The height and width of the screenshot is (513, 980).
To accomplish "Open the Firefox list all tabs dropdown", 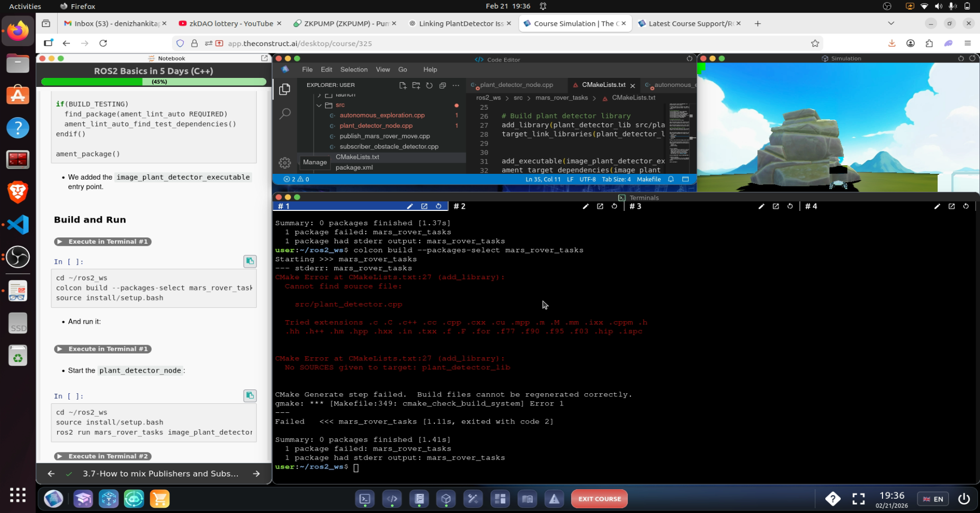I will 891,23.
